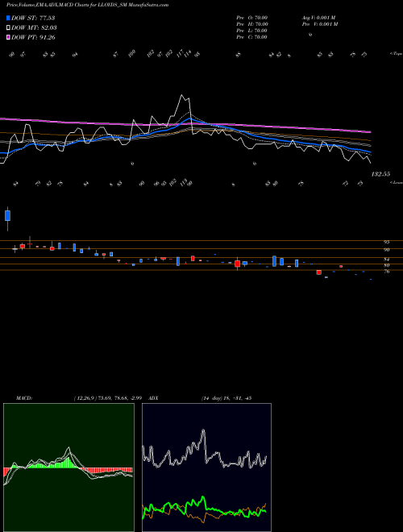Click the 84 price level label

click(x=386, y=260)
